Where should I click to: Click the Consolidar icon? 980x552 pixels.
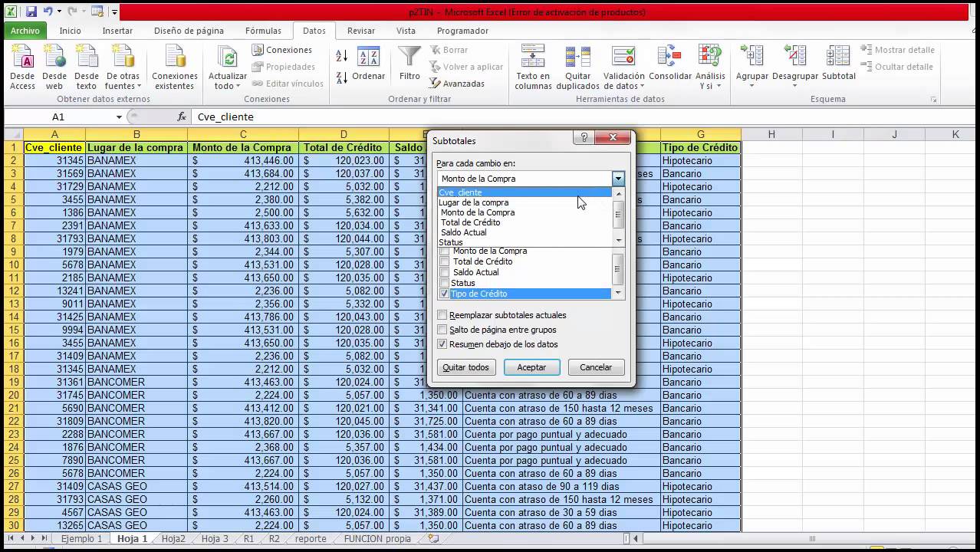click(670, 63)
